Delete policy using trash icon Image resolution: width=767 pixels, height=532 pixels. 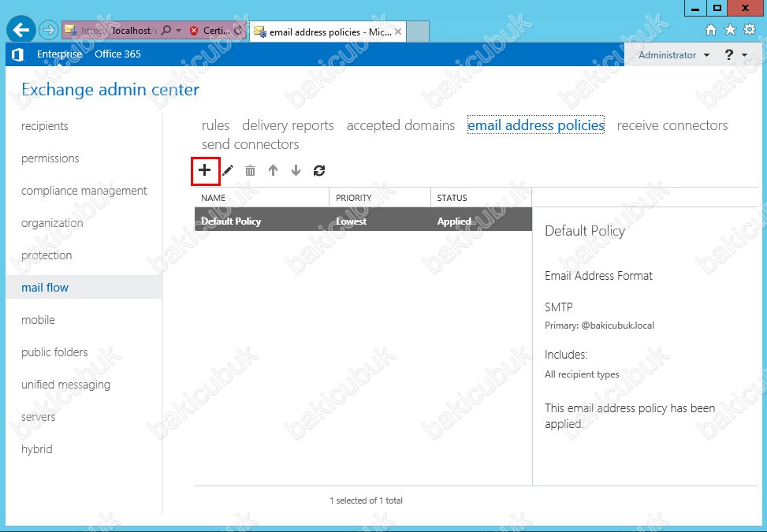click(250, 171)
